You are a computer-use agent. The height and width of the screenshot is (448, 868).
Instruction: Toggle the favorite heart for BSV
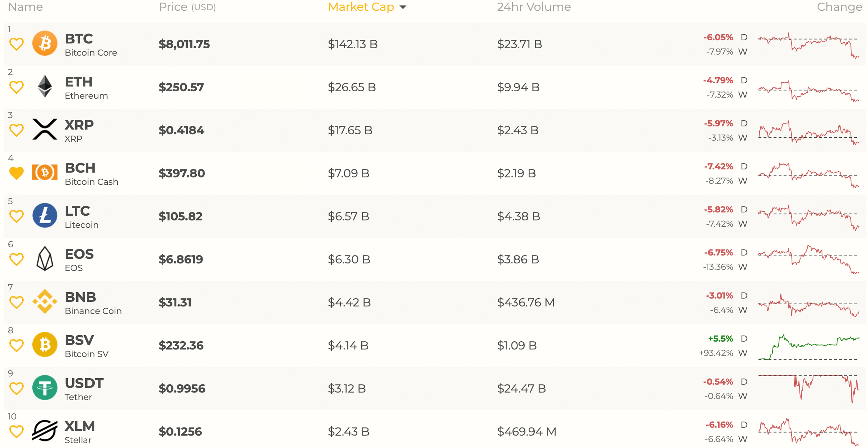16,345
